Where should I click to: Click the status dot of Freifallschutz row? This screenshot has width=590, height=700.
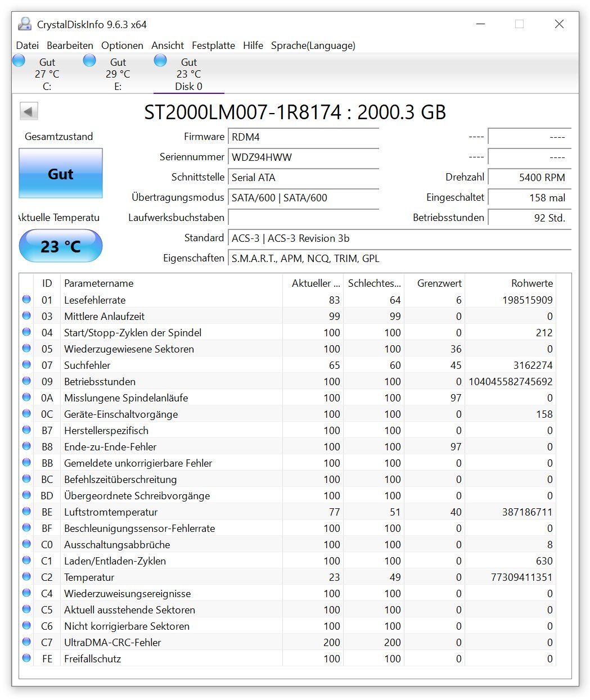click(26, 658)
